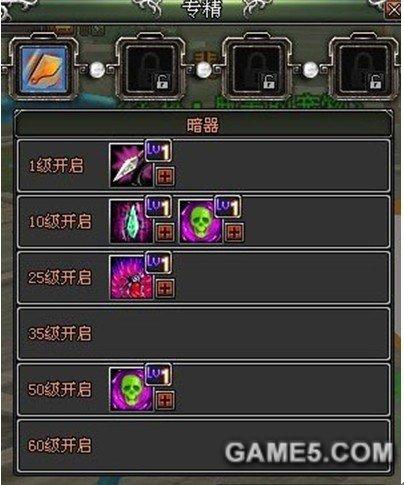Select the green skull skill in 50级开启 row
This screenshot has height=485, width=404.
(131, 389)
